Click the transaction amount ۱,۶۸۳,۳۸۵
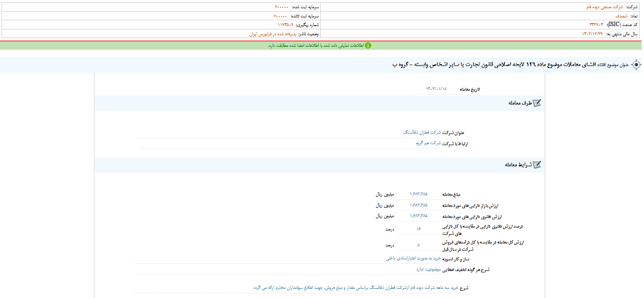Viewport: 644px width, 298px height. 419,194
